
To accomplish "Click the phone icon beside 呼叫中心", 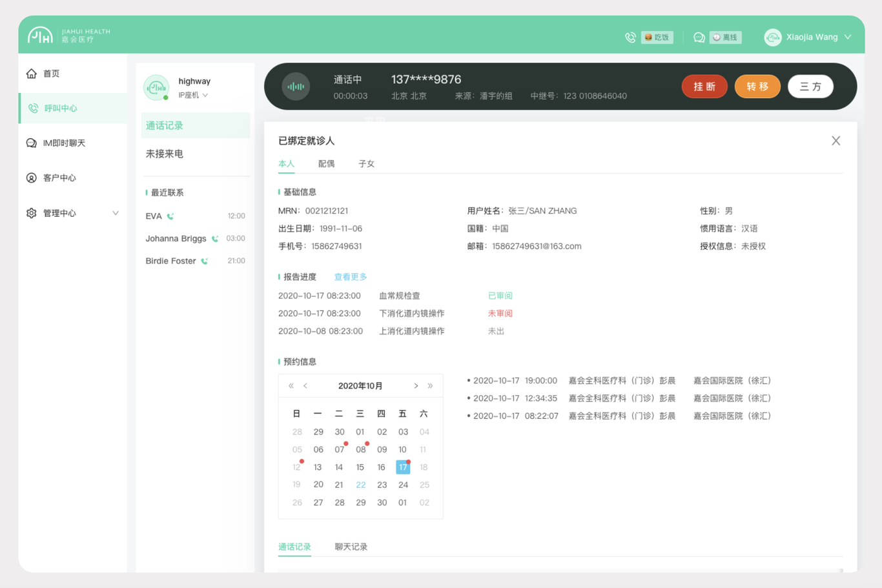I will tap(33, 108).
